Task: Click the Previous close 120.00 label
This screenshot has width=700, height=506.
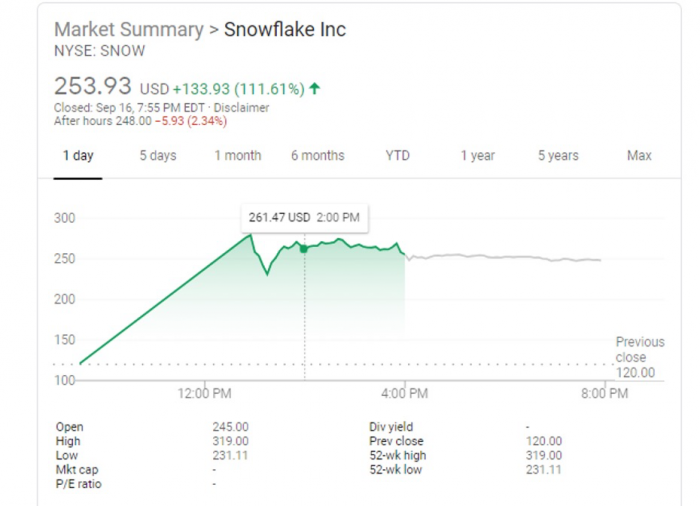Action: (x=636, y=357)
